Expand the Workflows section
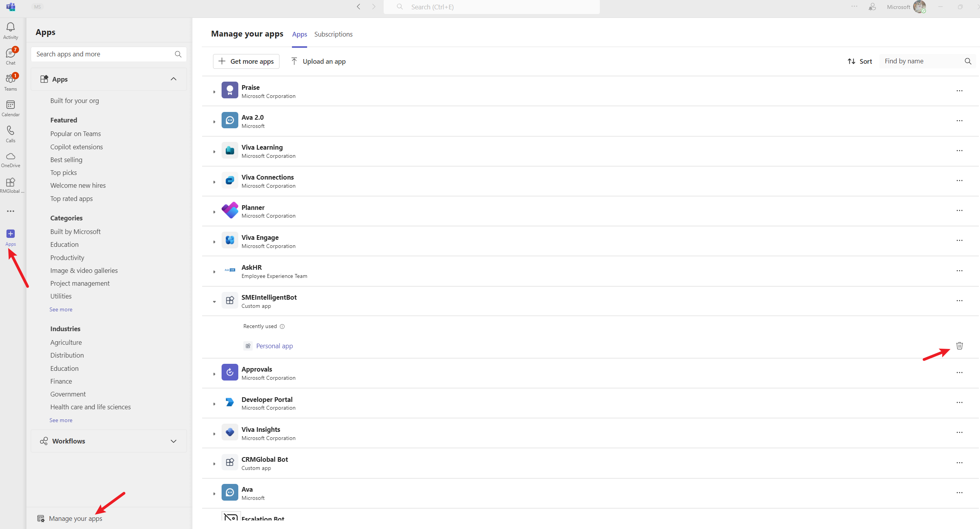 pos(173,441)
